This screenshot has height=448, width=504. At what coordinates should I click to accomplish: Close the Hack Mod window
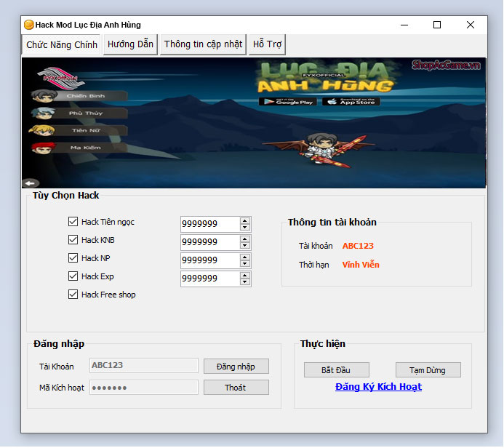[471, 25]
